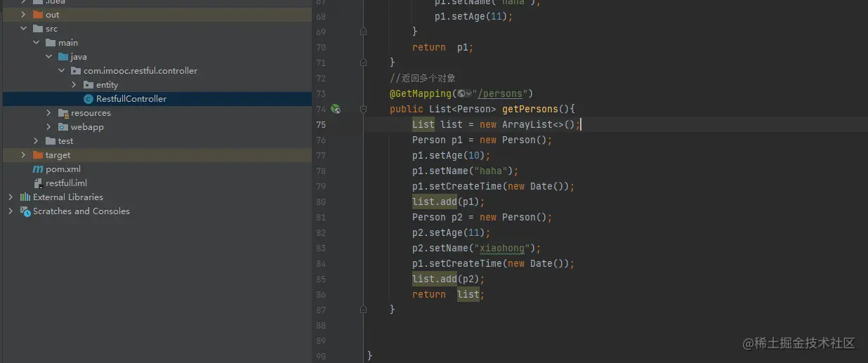
Task: Expand the entity package chevron
Action: coord(74,85)
